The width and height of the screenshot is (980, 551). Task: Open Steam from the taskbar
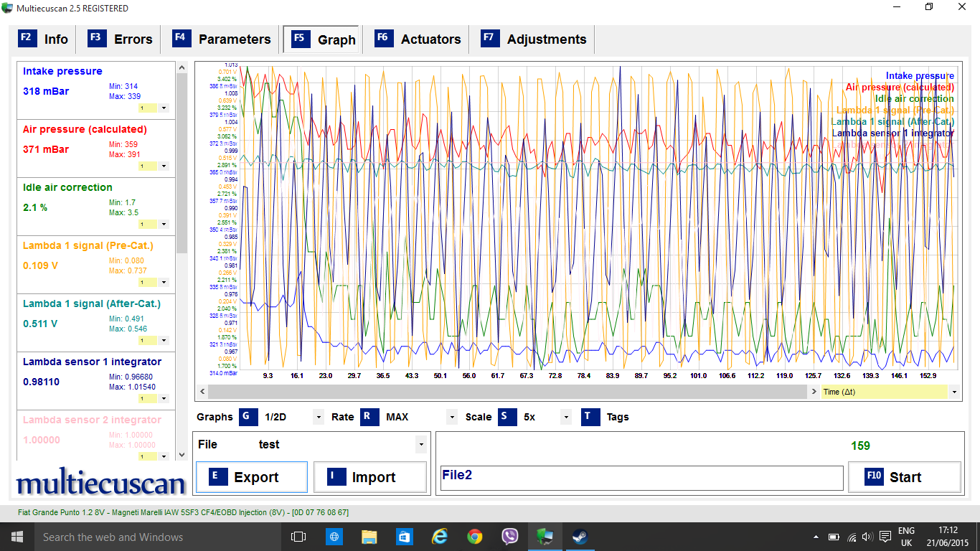580,537
